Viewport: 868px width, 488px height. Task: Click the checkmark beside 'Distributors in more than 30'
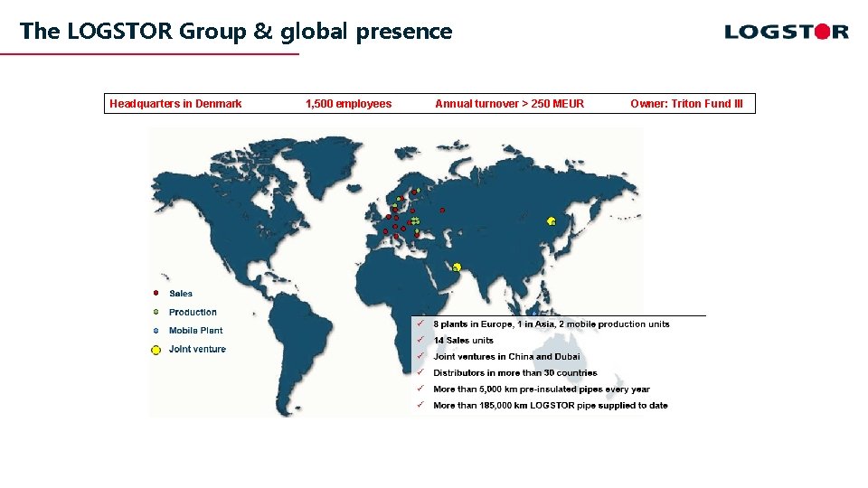[420, 372]
